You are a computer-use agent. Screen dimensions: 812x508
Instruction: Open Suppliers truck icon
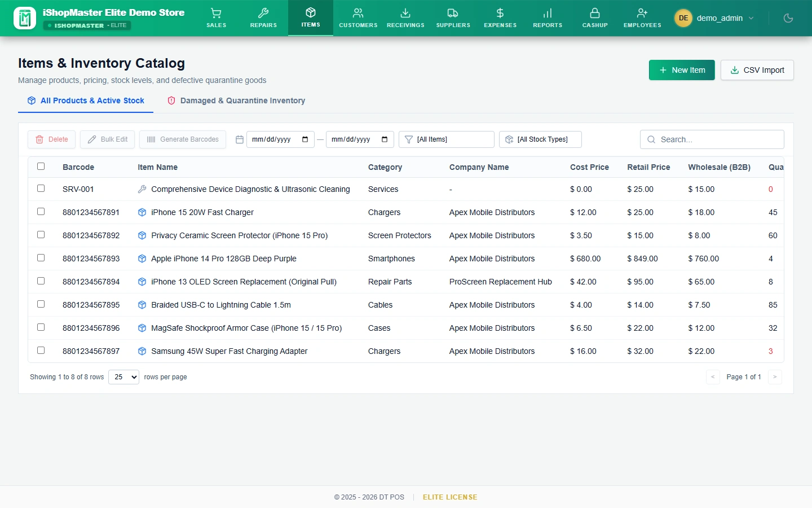pos(453,13)
